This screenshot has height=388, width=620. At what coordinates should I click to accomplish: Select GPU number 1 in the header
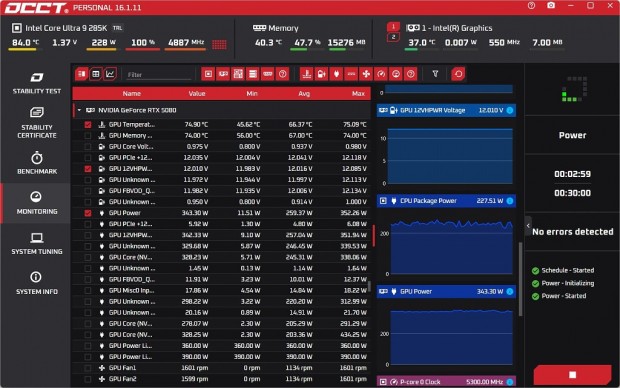click(x=393, y=26)
